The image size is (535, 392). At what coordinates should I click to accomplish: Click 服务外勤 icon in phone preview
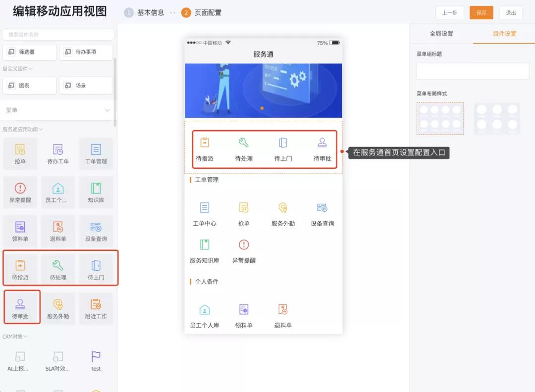[283, 207]
